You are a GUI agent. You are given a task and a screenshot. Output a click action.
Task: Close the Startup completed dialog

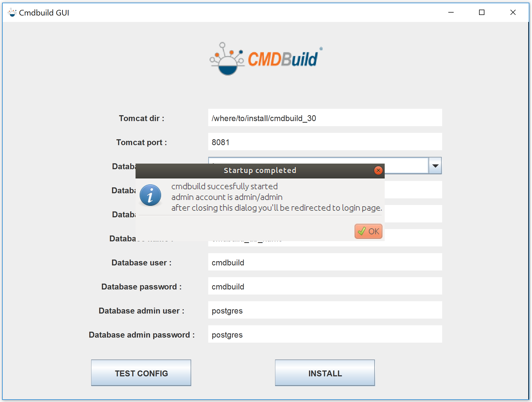(378, 171)
